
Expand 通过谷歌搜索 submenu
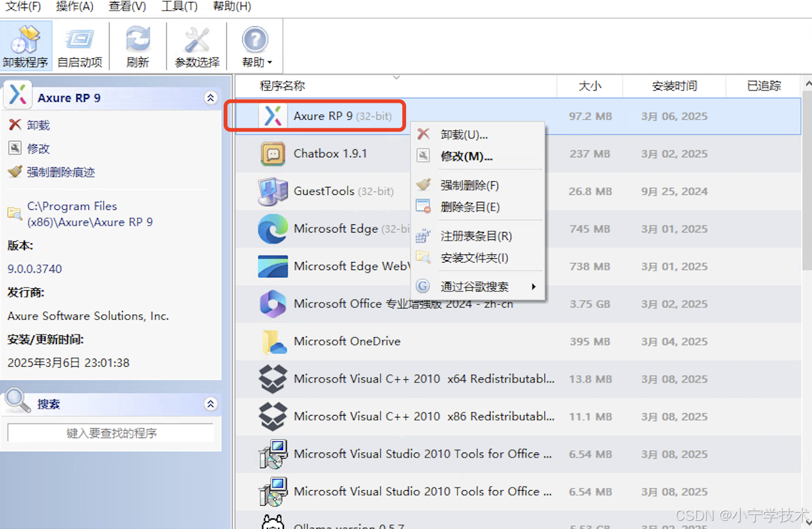(477, 286)
